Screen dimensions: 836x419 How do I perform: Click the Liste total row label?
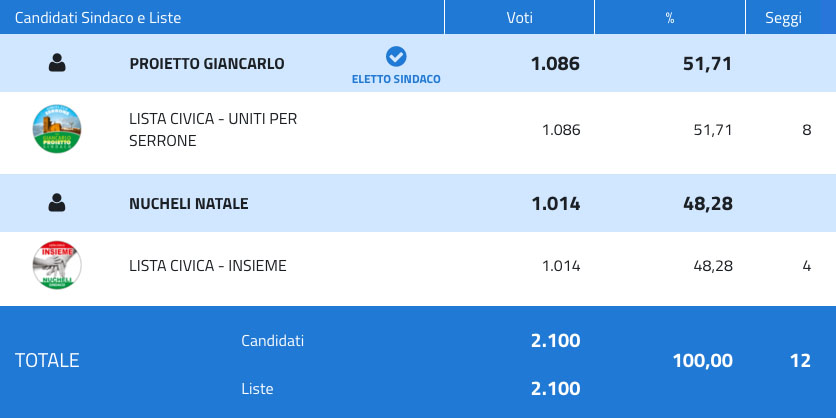pos(257,389)
